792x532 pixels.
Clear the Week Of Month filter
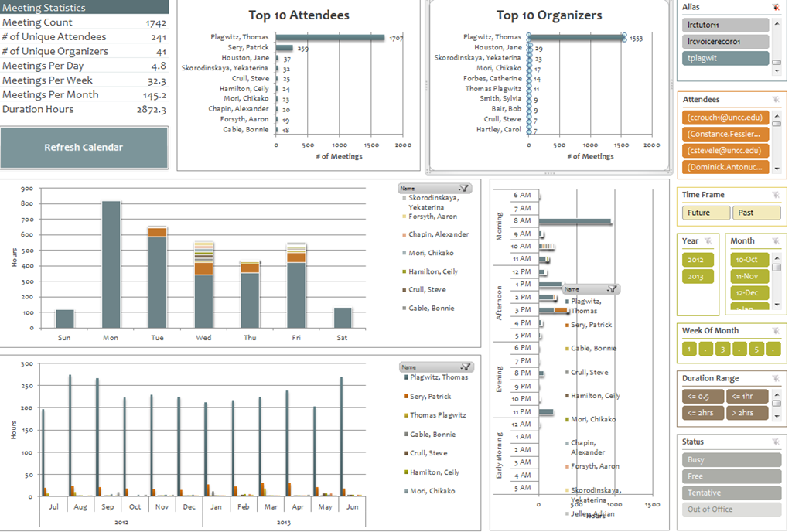[776, 331]
